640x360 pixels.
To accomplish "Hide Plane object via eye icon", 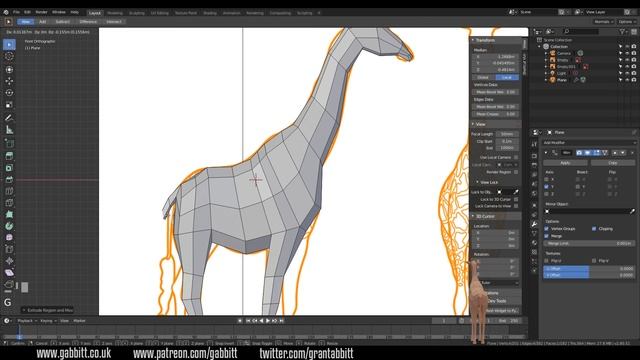I will [x=627, y=80].
